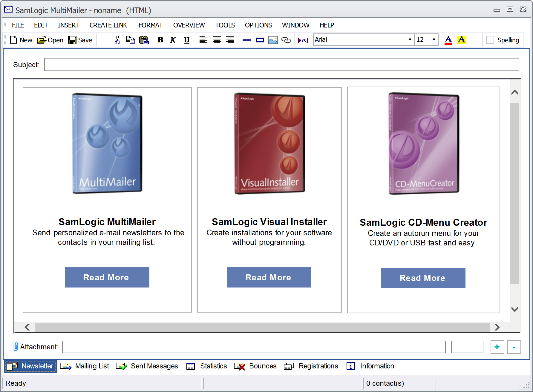This screenshot has width=533, height=392.
Task: Open the OVERVIEW menu
Action: pyautogui.click(x=189, y=25)
